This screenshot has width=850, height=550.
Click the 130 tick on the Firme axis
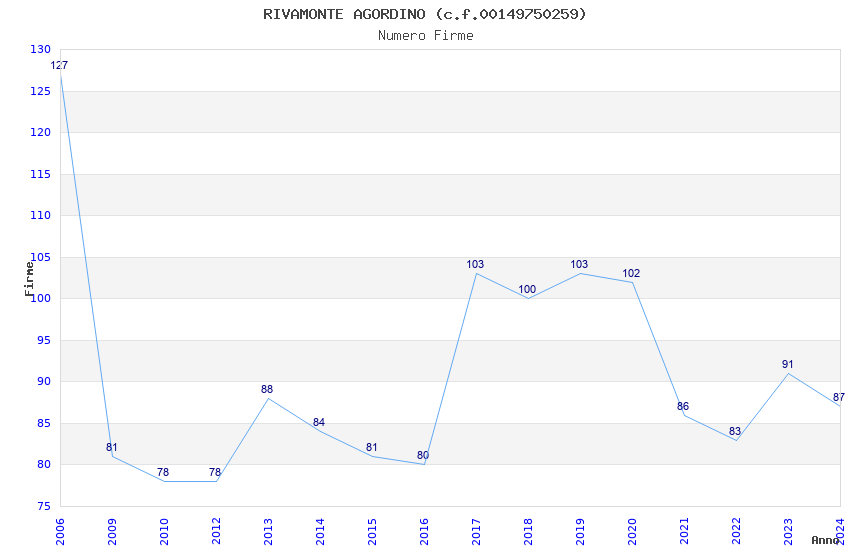(40, 49)
